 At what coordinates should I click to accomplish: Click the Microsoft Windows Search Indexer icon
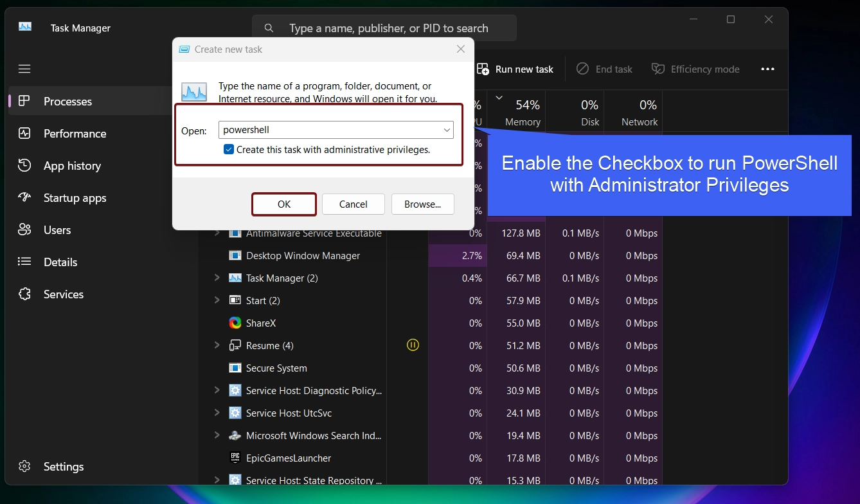click(x=235, y=435)
